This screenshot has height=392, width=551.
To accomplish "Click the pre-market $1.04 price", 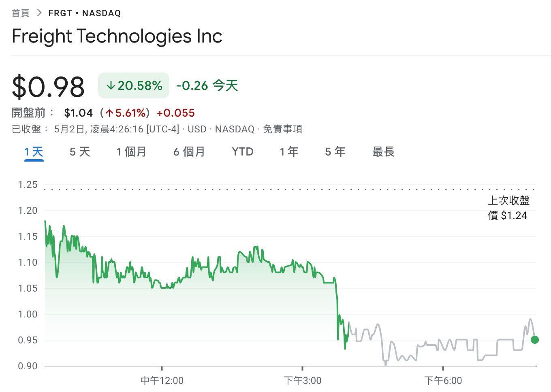I will [x=79, y=113].
